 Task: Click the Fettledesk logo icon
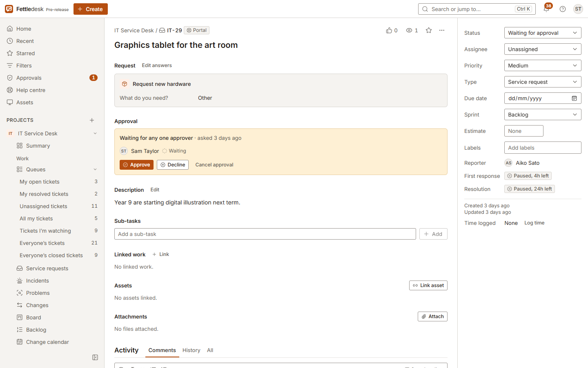click(9, 9)
